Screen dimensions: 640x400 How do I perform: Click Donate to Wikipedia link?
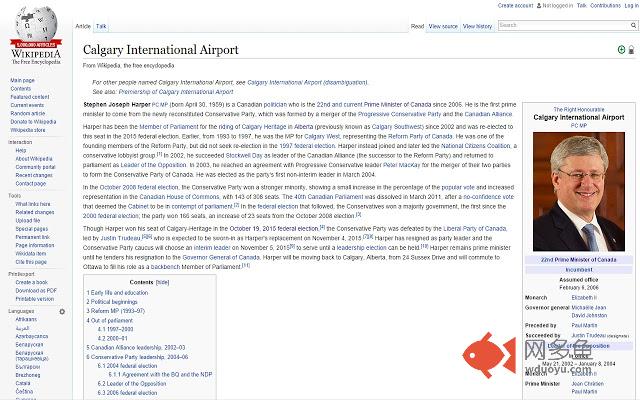point(33,122)
